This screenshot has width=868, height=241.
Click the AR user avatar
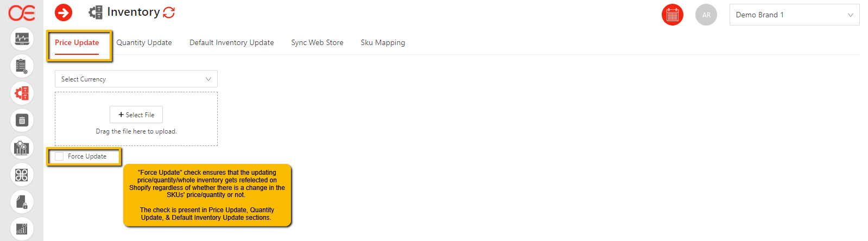(706, 15)
